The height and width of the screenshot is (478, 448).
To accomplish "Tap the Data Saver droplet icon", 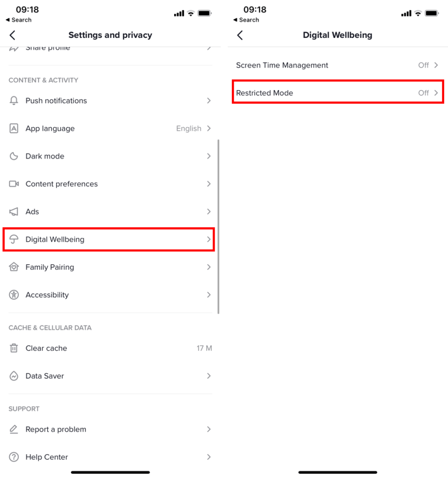I will pyautogui.click(x=14, y=376).
